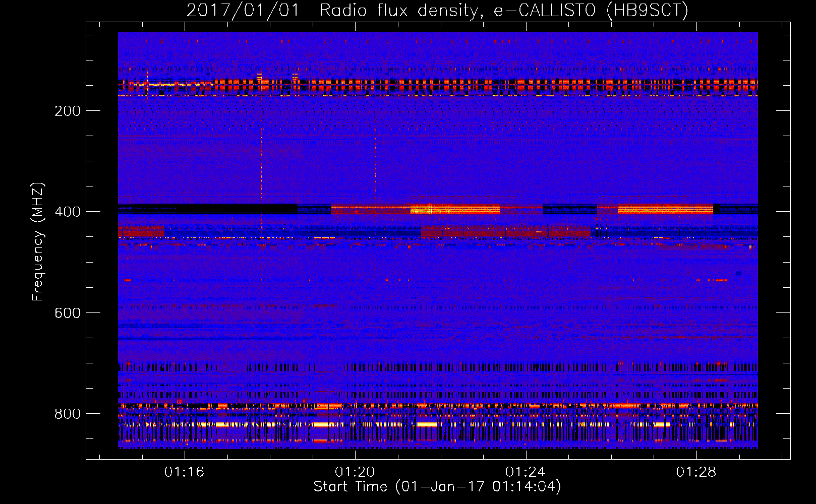Click the Frequency (MHZ) axis title
Screen dimensions: 816x504
[37, 242]
